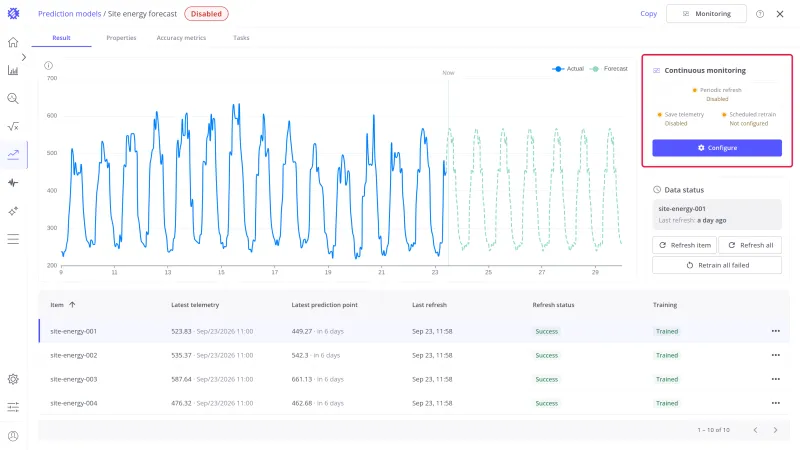Screen dimensions: 800x450
Task: Open the home icon in sidebar
Action: 13,42
